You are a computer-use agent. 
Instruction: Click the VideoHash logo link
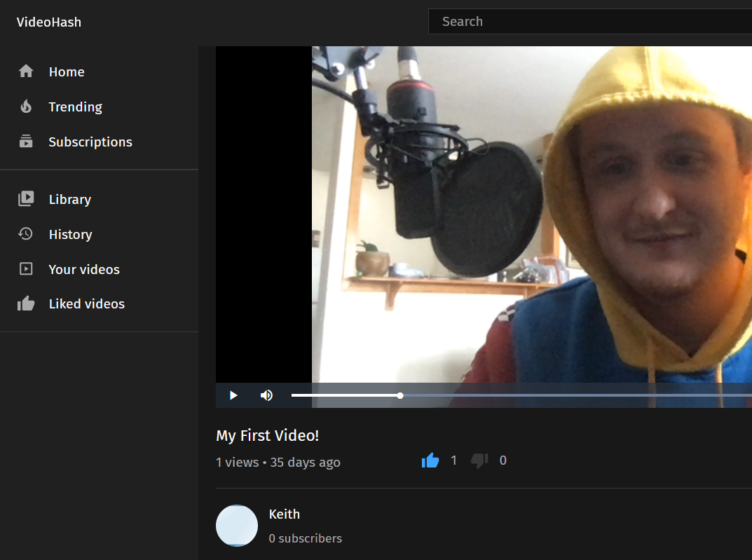point(49,22)
